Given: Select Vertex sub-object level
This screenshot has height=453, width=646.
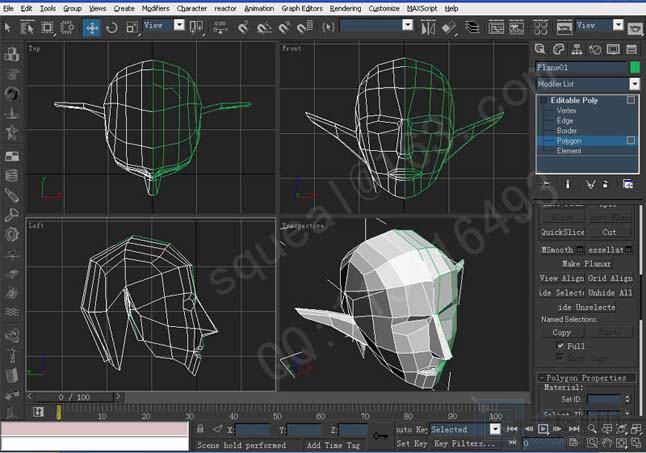Looking at the screenshot, I should [x=566, y=110].
